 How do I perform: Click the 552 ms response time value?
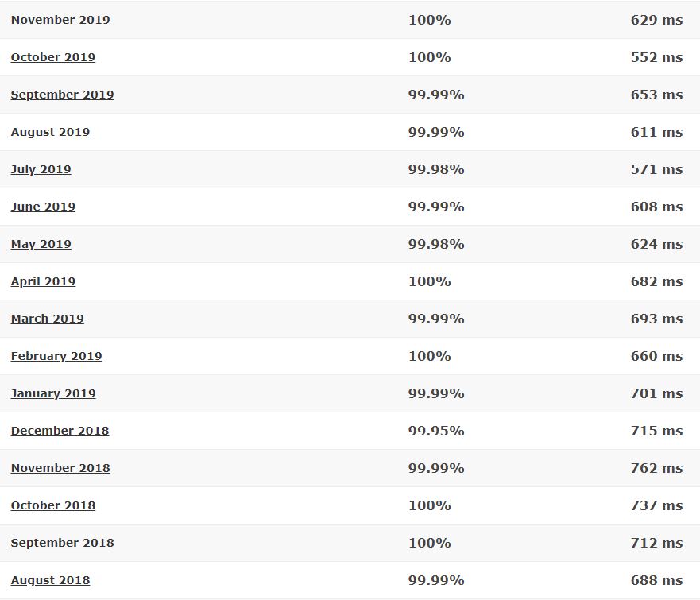(x=656, y=57)
